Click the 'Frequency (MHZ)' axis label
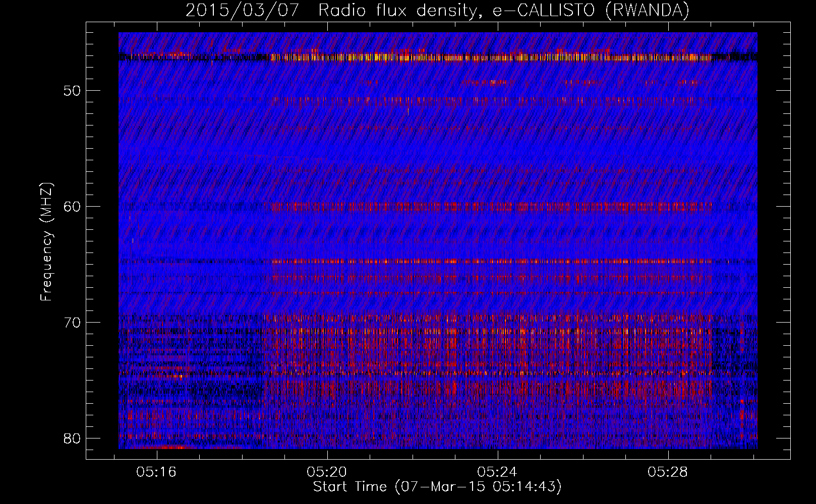The height and width of the screenshot is (504, 816). click(x=46, y=242)
